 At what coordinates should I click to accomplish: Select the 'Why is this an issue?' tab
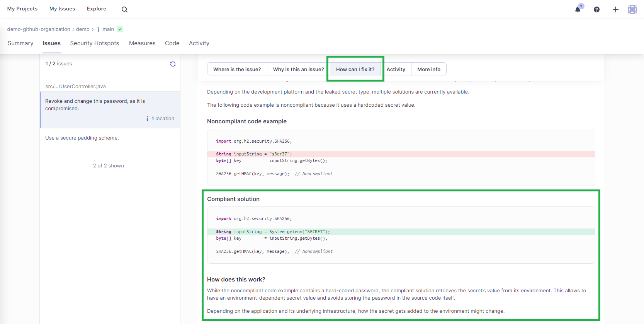click(x=298, y=70)
